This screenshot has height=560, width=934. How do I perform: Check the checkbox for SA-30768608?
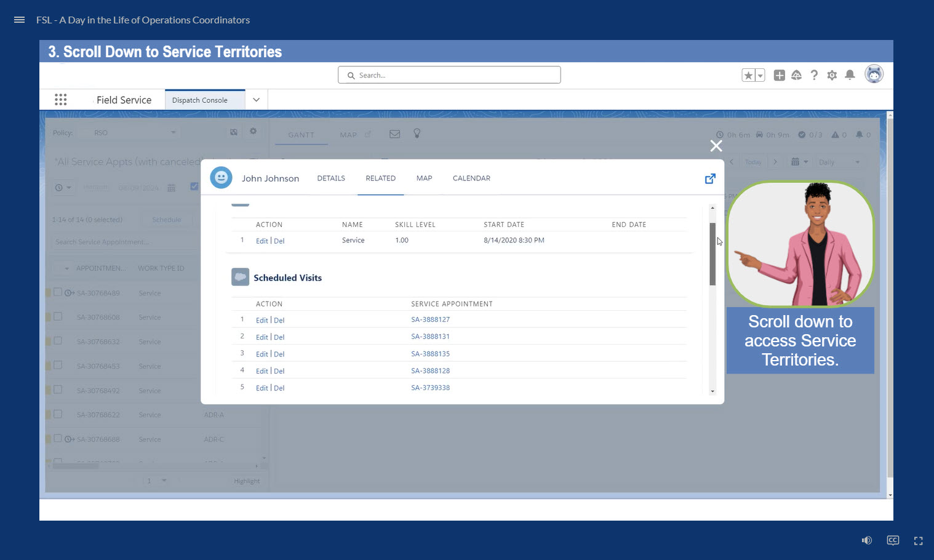[x=58, y=316]
